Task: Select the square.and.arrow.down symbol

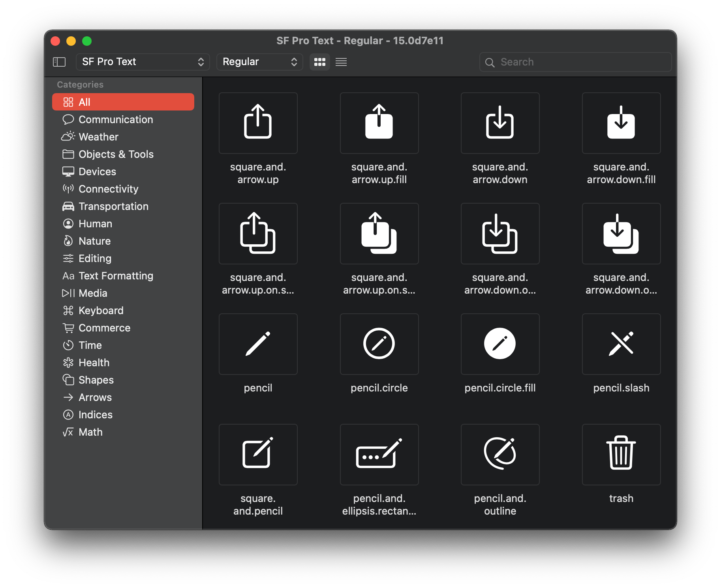Action: pos(500,123)
